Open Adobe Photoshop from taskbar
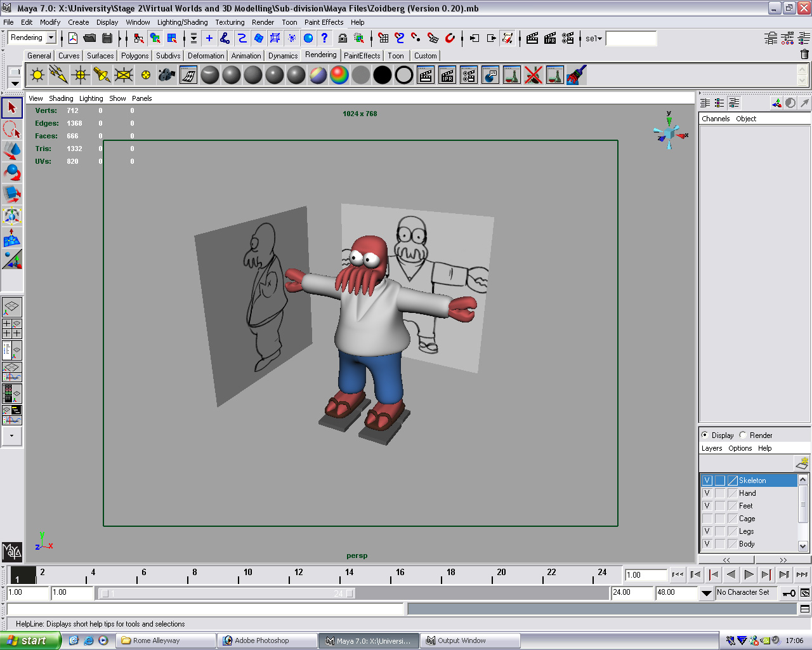Viewport: 812px width, 650px height. [x=267, y=640]
